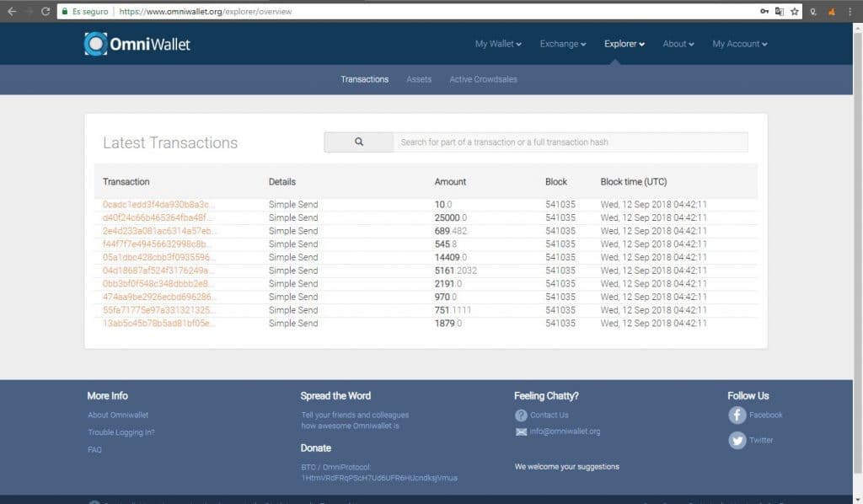Switch to the Active Crowdsales tab
This screenshot has width=863, height=504.
483,79
